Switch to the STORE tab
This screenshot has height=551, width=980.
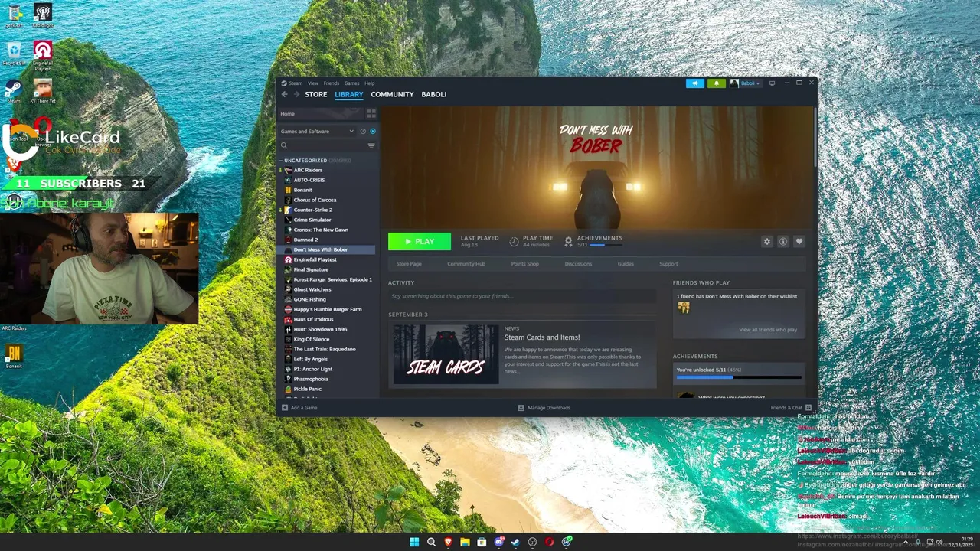[x=316, y=94]
